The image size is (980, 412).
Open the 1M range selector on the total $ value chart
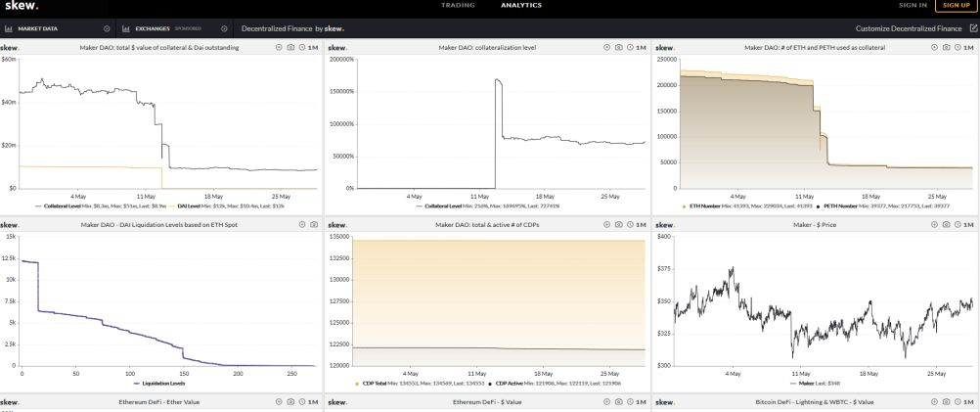coord(309,48)
